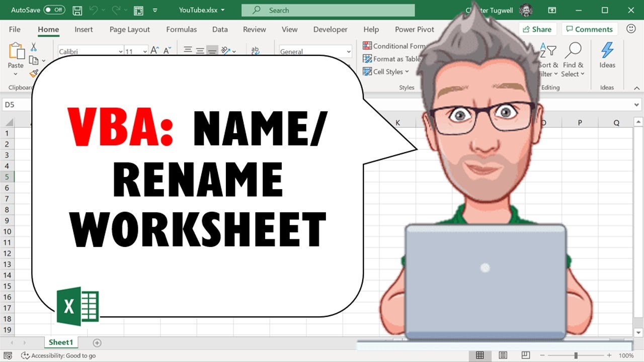Screen dimensions: 644x362
Task: Select the Sheet1 worksheet tab
Action: [61, 342]
